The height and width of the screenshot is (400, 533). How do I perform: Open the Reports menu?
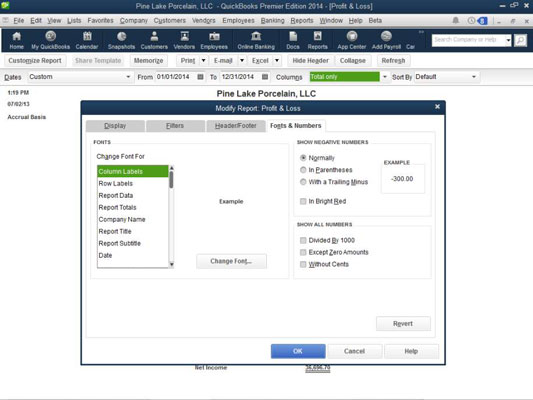pos(302,20)
